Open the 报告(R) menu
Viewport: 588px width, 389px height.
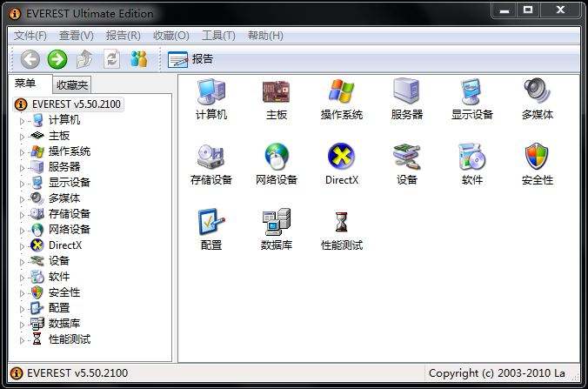[x=124, y=36]
